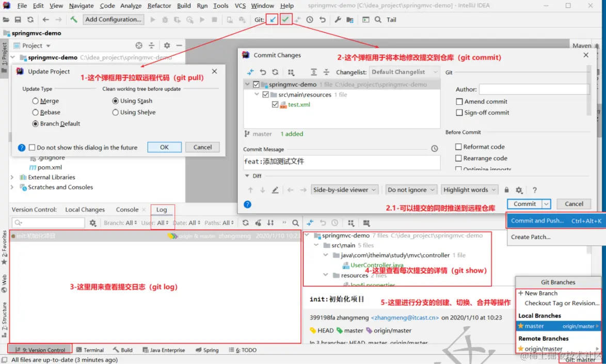Click the edit pencil icon in Diff toolbar
This screenshot has height=364, width=606.
pos(275,189)
